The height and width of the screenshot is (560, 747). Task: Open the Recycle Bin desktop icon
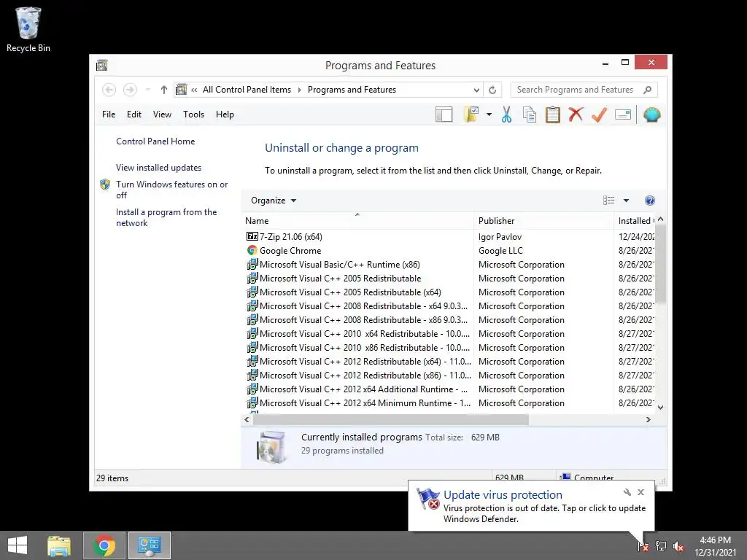pos(28,29)
